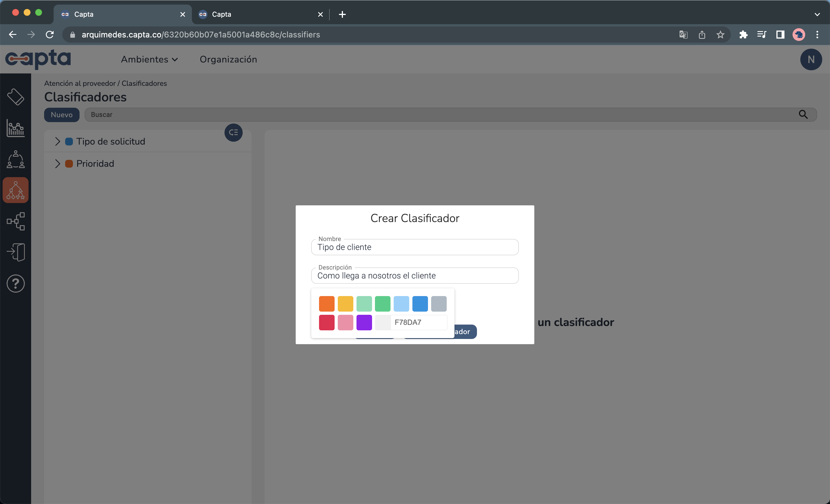Expand the Prioridad classifier
Viewport: 830px width, 504px height.
[57, 164]
